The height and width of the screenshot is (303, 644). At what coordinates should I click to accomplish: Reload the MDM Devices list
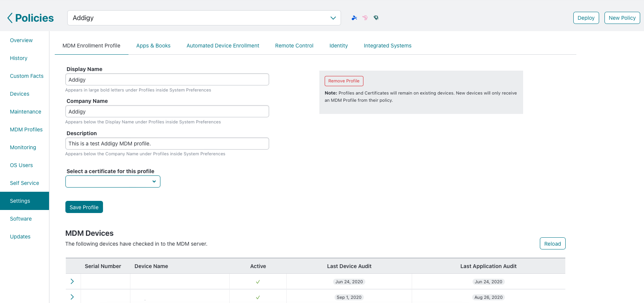point(552,243)
